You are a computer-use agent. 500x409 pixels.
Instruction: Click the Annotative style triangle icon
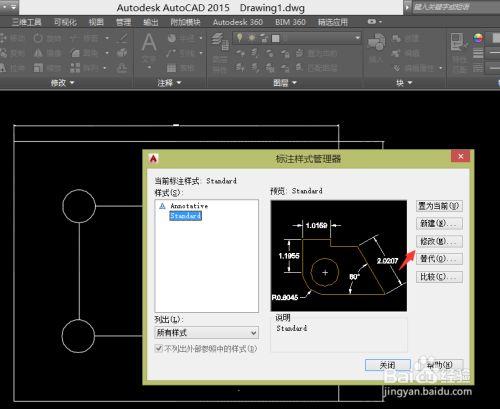[162, 206]
